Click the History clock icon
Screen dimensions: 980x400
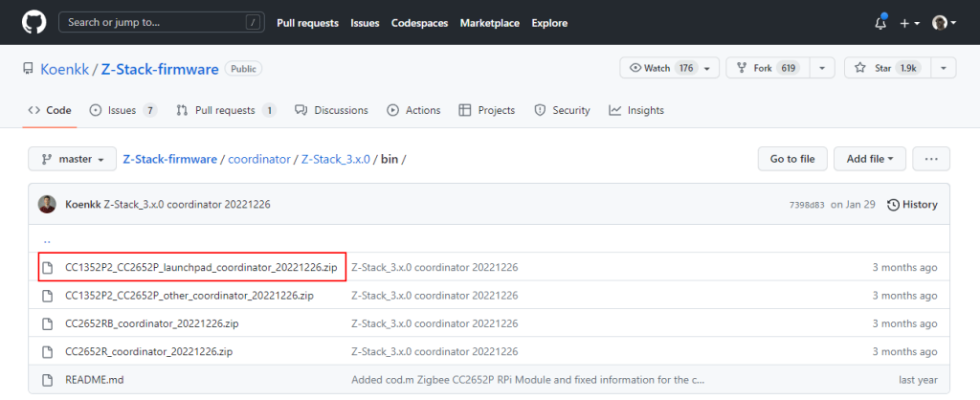click(893, 205)
